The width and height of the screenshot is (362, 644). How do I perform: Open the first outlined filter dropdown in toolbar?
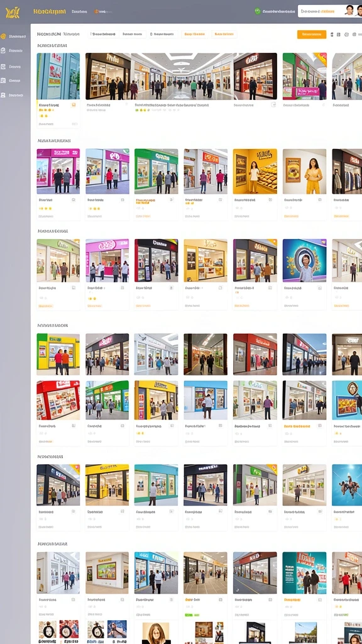click(x=104, y=35)
